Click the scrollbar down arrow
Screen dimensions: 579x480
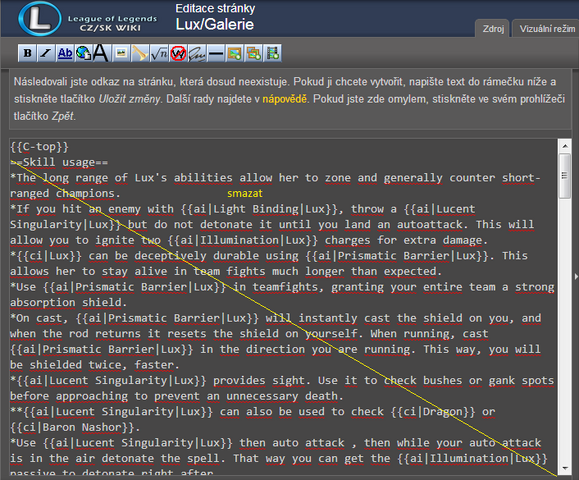[565, 468]
